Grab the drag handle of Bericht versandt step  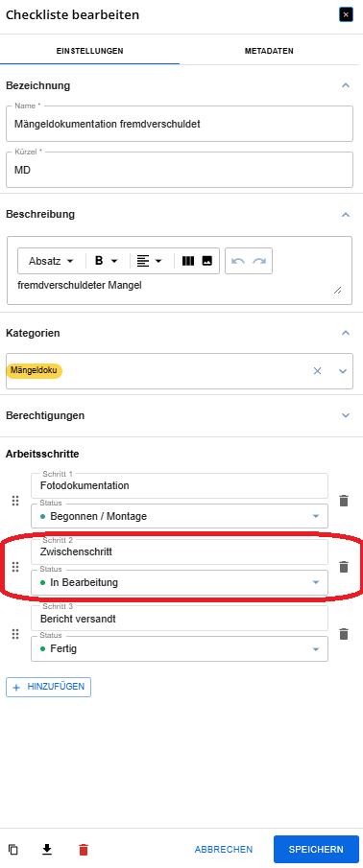click(x=15, y=634)
